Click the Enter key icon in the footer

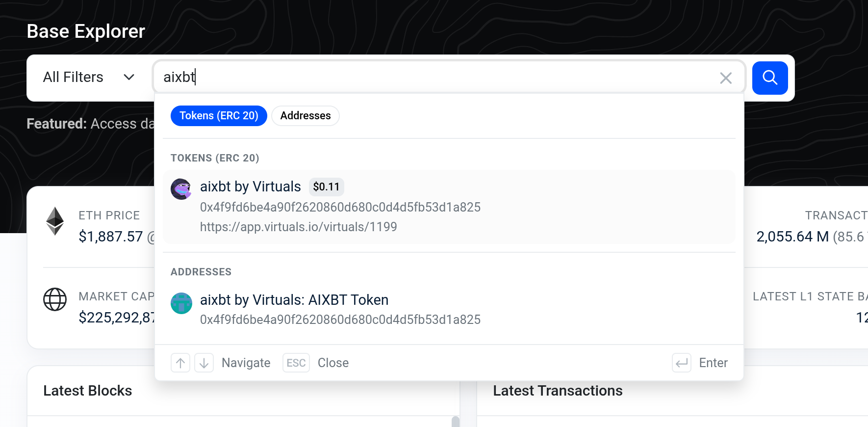pyautogui.click(x=682, y=363)
